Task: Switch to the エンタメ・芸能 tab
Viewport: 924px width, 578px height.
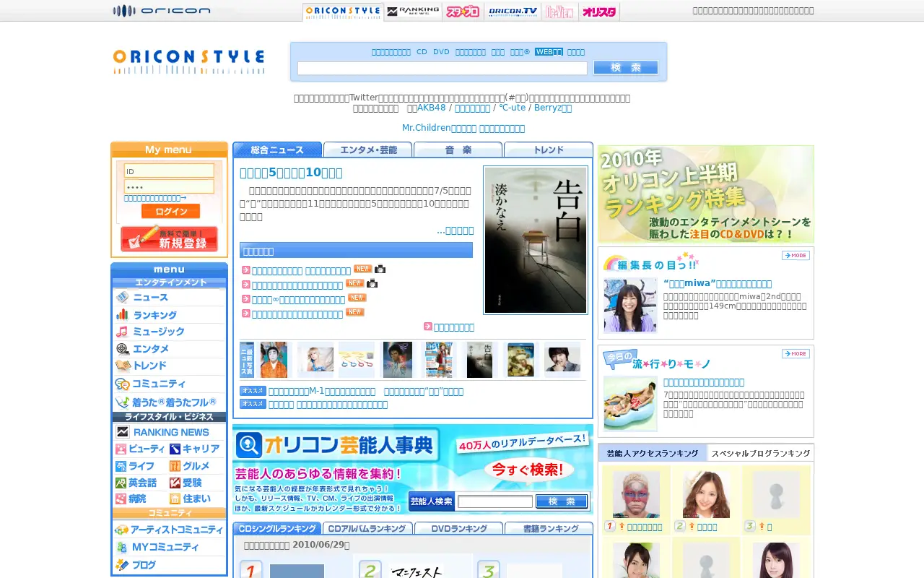Action: pyautogui.click(x=368, y=150)
